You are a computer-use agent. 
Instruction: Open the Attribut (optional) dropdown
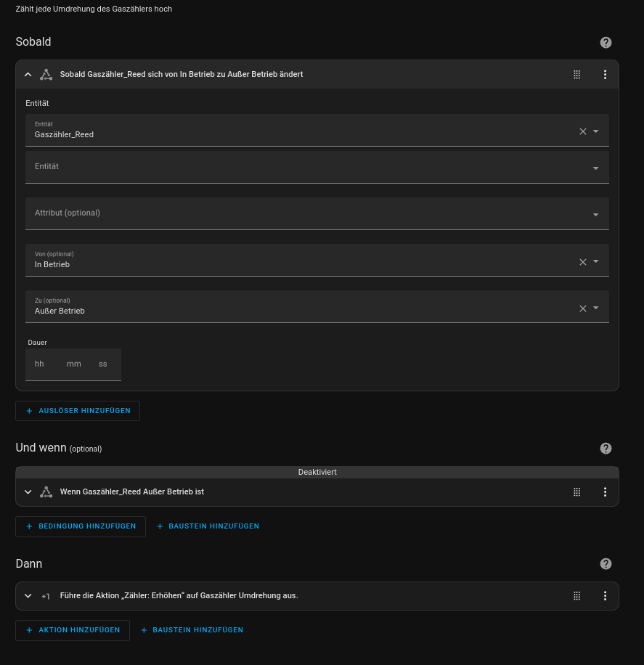[x=317, y=213]
